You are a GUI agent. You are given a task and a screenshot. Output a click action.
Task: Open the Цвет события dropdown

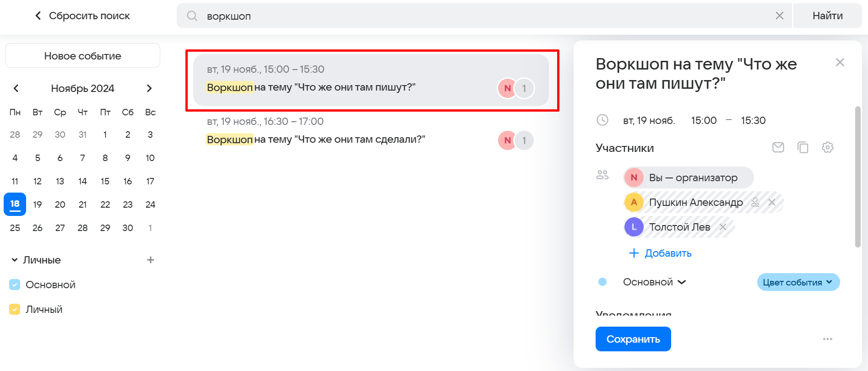[x=798, y=282]
